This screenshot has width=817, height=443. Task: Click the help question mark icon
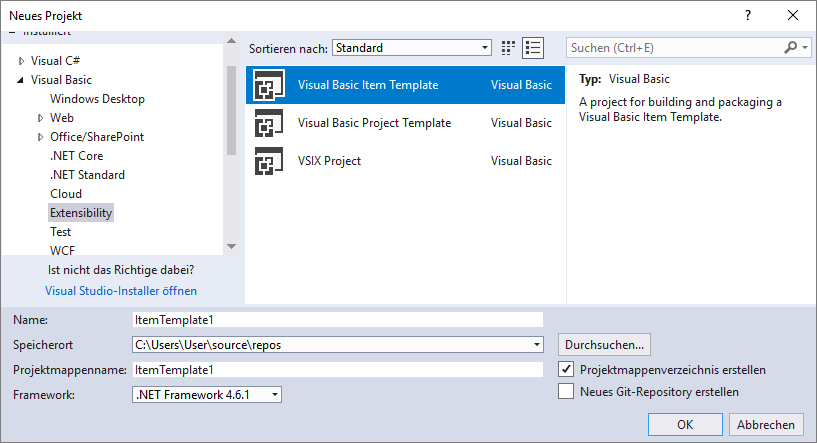click(748, 15)
